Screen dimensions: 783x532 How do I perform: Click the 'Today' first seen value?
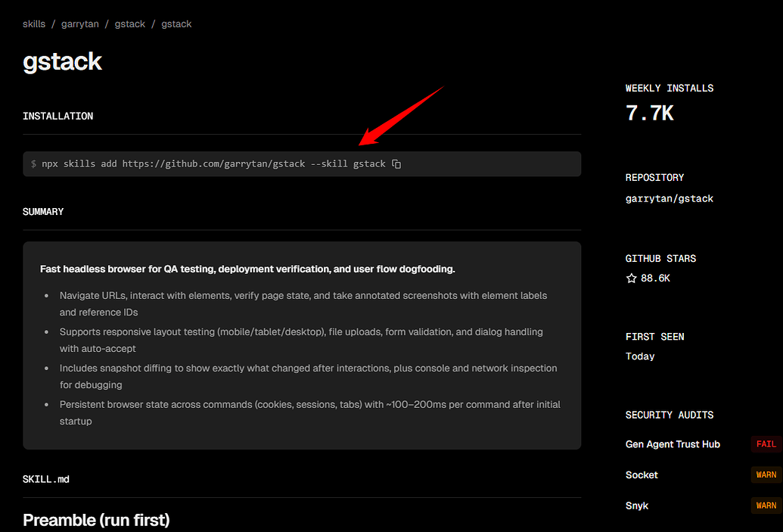[x=640, y=356]
